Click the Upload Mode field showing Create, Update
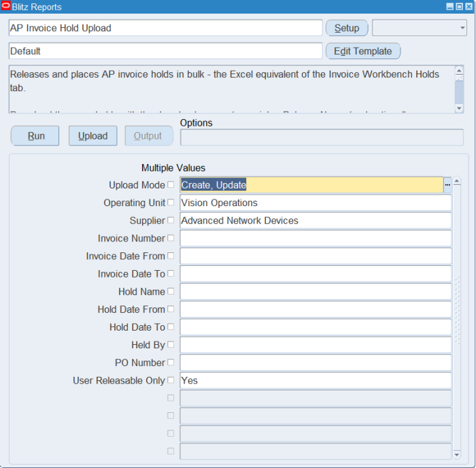Image resolution: width=476 pixels, height=468 pixels. [x=311, y=185]
